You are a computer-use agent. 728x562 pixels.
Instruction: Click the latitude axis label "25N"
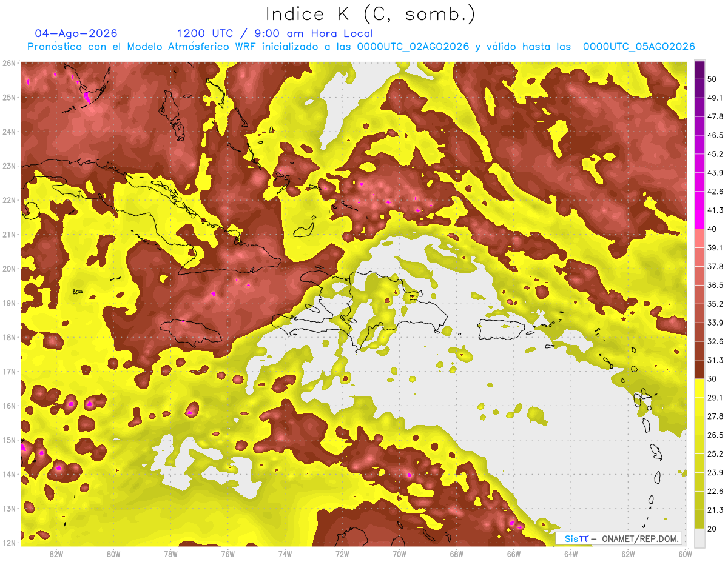click(x=9, y=97)
